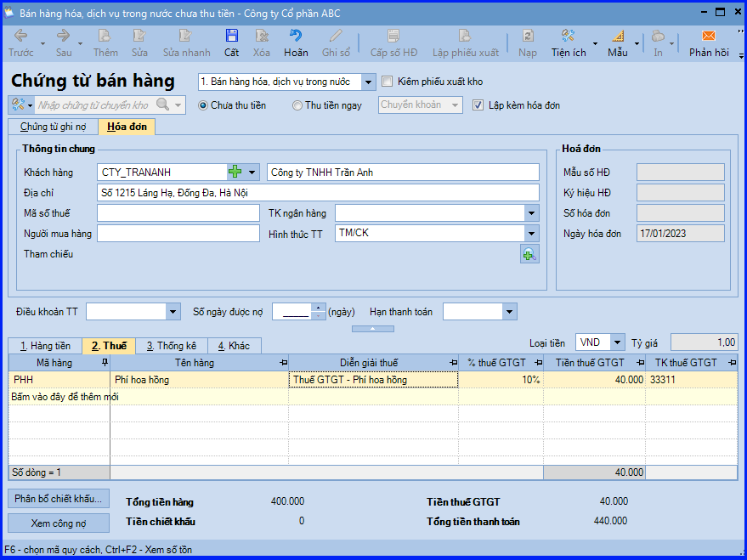Viewport: 747px width, 560px height.
Task: Click Phân bổ chiết khấu button
Action: pos(59,499)
